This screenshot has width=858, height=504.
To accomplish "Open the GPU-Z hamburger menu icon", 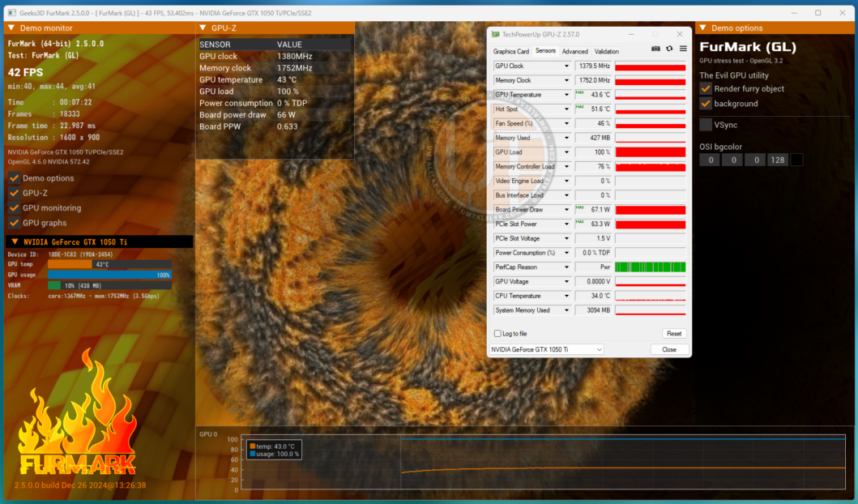I will (683, 49).
